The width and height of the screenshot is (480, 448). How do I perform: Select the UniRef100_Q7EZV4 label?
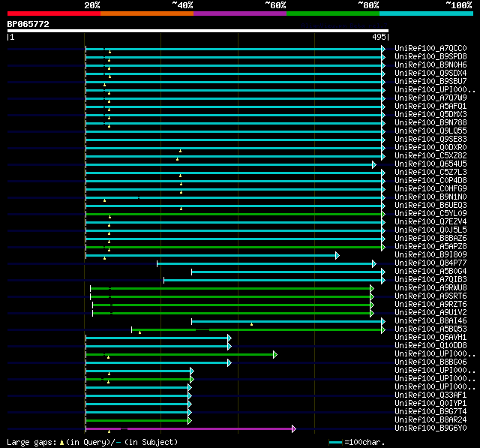tap(430, 222)
